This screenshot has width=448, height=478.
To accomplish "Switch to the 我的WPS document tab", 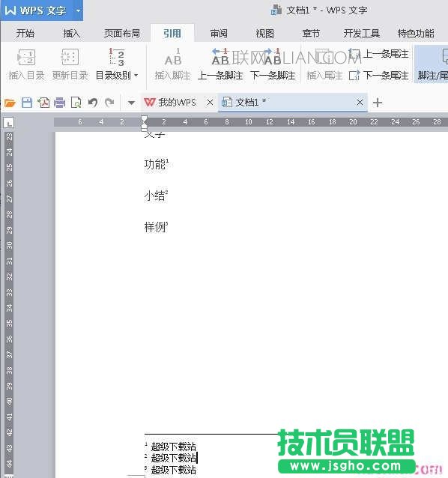I will coord(177,103).
